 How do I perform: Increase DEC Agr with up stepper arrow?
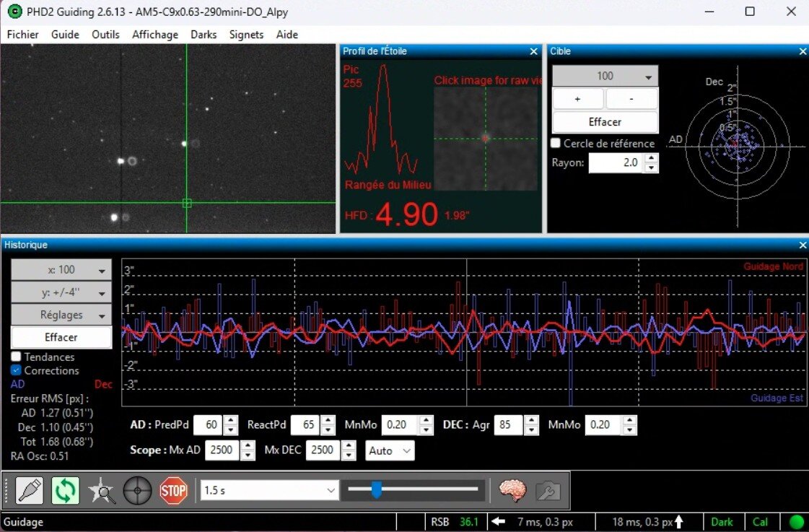(531, 420)
